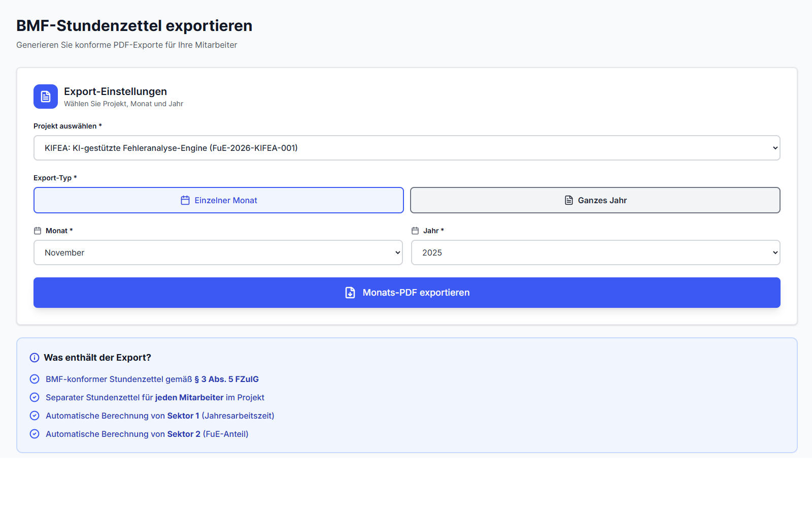Toggle the currently active Einzelner Monat option off
Screen dimensions: 812x508
(x=218, y=200)
